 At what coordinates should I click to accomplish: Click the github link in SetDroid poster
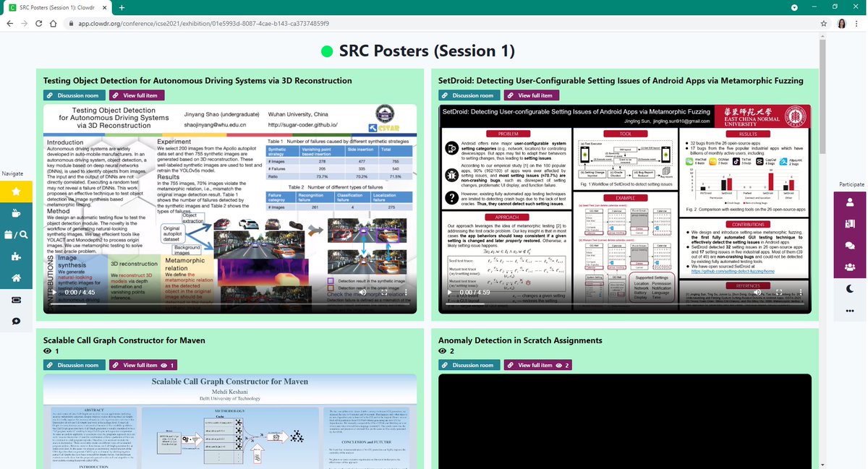click(x=732, y=271)
